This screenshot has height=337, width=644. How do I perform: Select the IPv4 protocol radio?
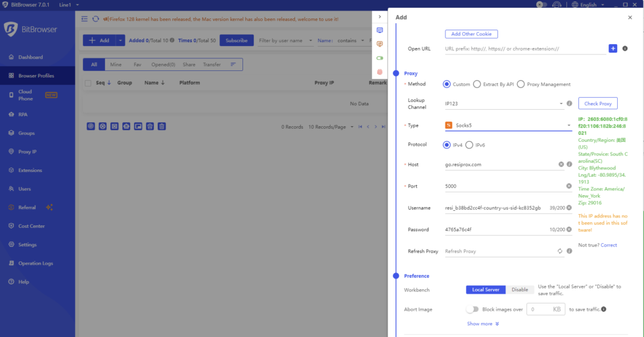tap(446, 145)
